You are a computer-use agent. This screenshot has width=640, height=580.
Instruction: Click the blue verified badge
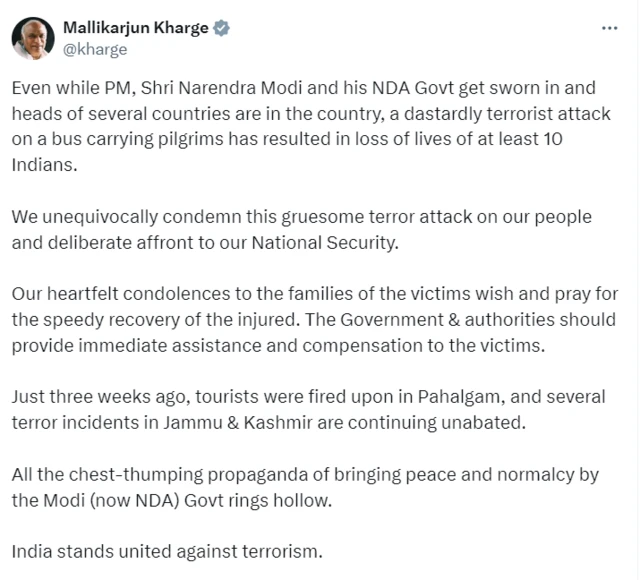(222, 28)
